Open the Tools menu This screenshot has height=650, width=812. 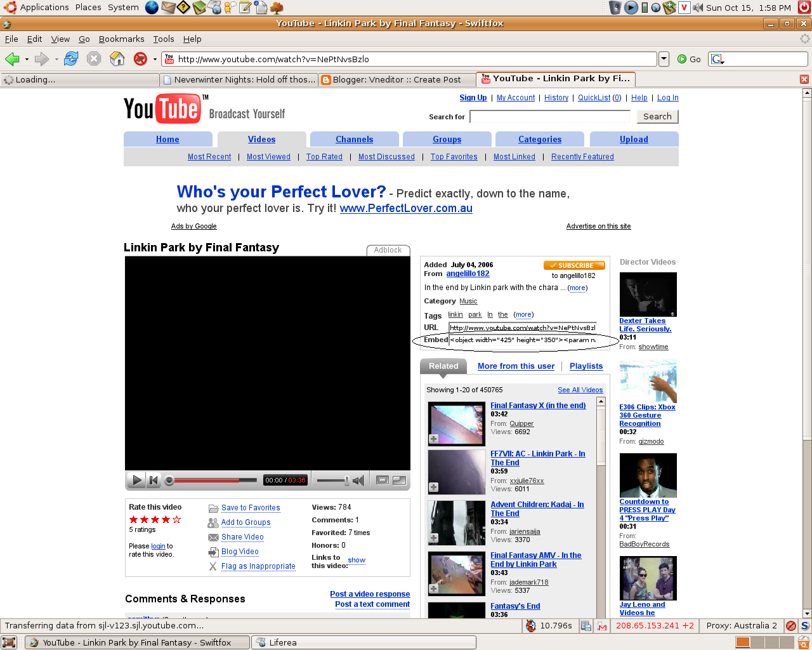click(164, 39)
